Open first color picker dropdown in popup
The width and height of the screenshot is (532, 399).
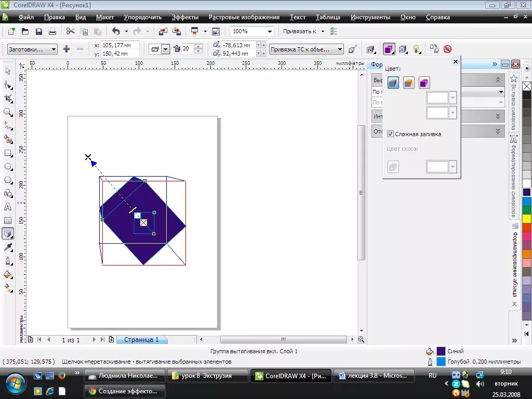(453, 98)
